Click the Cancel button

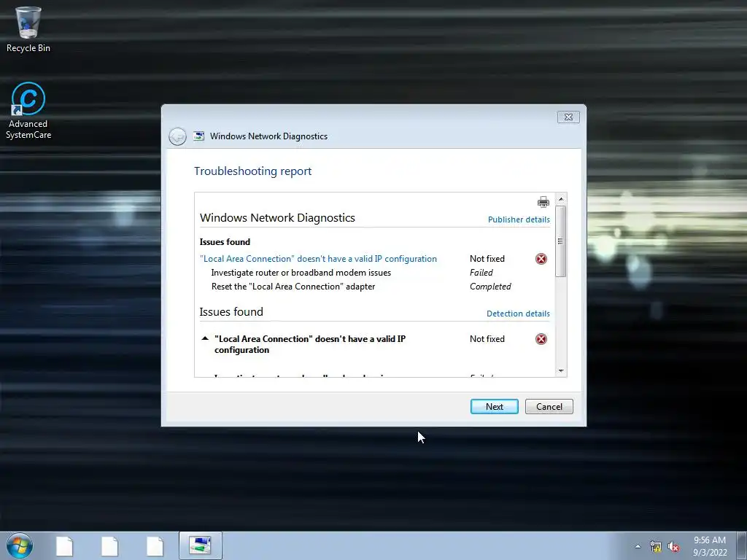tap(549, 407)
